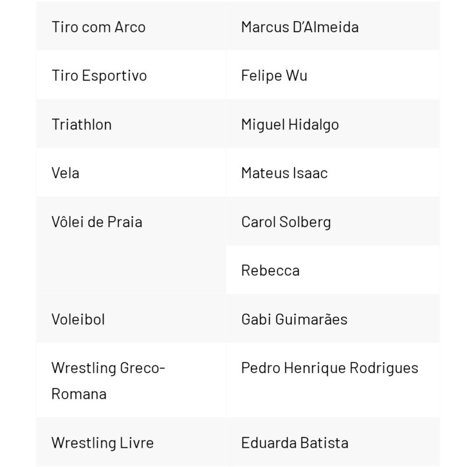476x467 pixels.
Task: Click the Wrestling Livre cell
Action: (x=103, y=442)
